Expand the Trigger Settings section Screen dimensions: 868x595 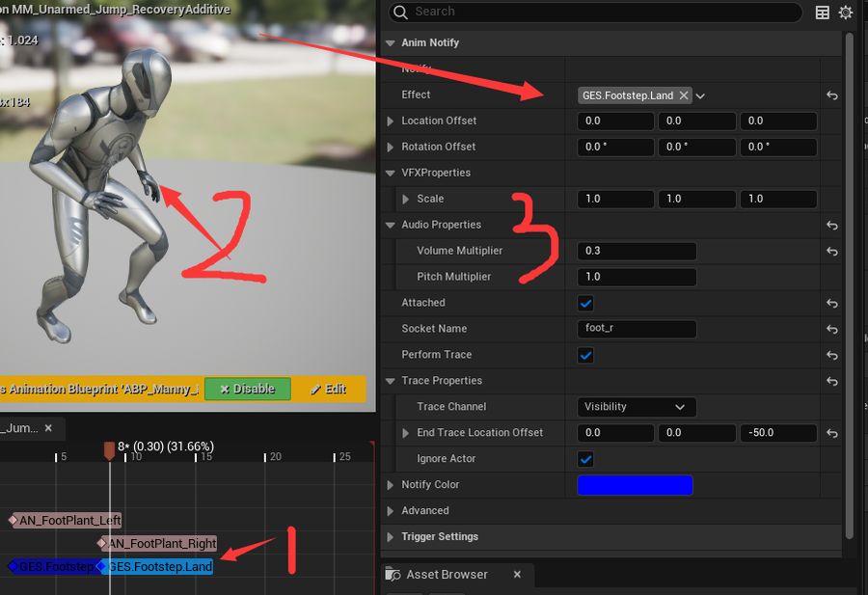(391, 537)
